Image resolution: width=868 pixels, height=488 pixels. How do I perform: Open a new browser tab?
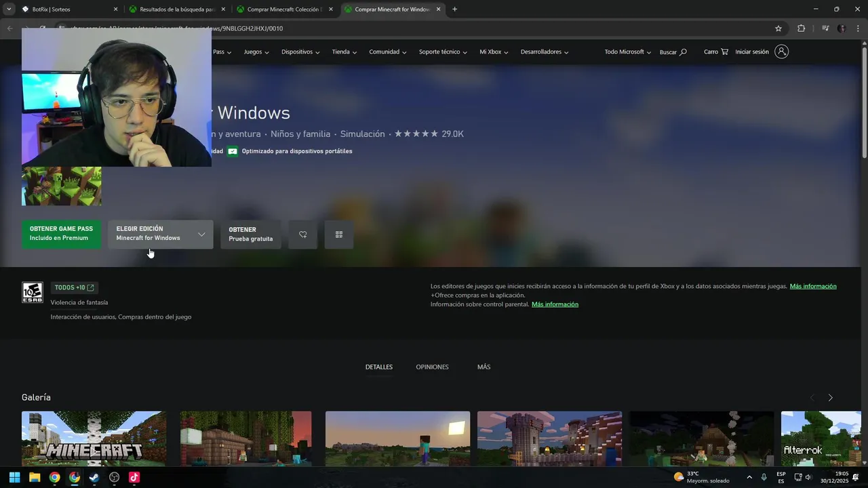pos(454,9)
